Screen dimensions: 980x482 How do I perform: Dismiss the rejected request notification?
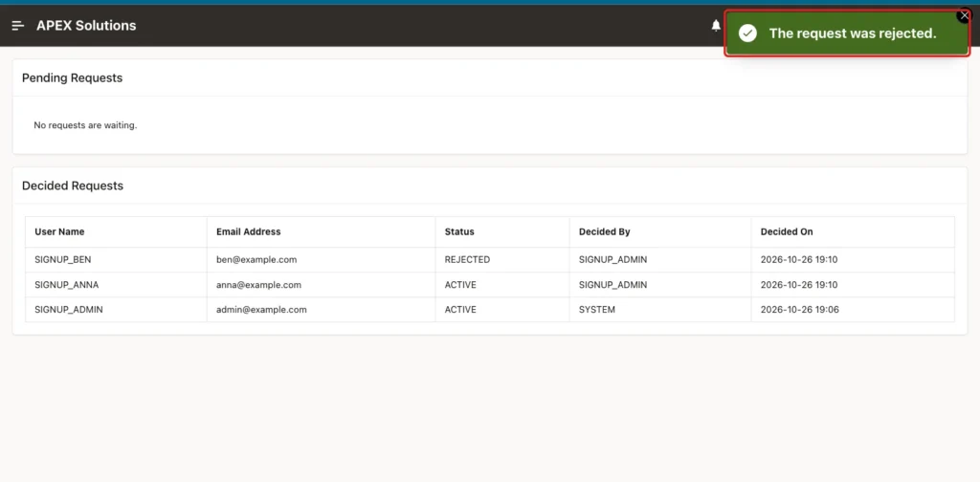tap(964, 16)
